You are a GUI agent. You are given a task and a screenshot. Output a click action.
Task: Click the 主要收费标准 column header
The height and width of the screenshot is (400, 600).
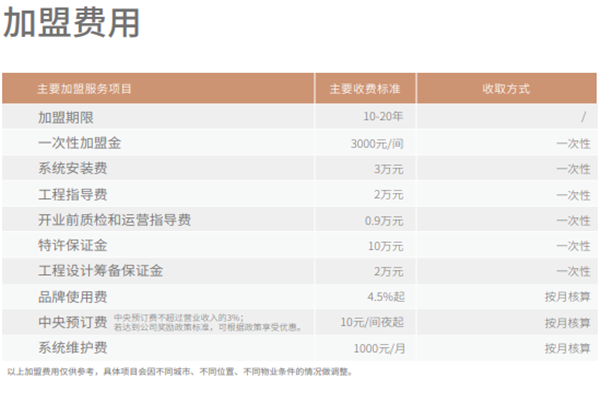pyautogui.click(x=364, y=89)
